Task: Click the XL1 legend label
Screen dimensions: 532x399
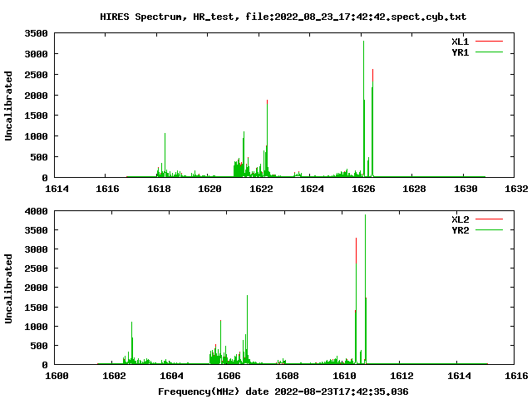Action: 460,42
